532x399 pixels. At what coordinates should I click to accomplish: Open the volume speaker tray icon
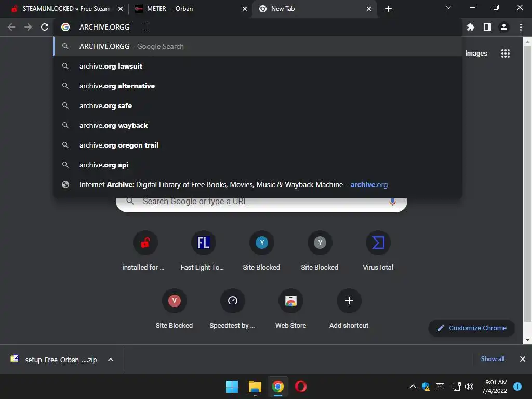469,387
